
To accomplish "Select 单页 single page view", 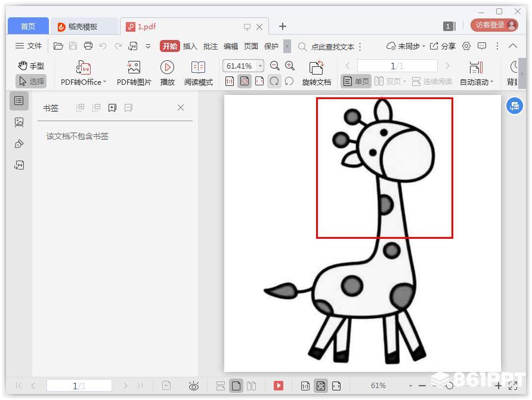I will coord(356,82).
